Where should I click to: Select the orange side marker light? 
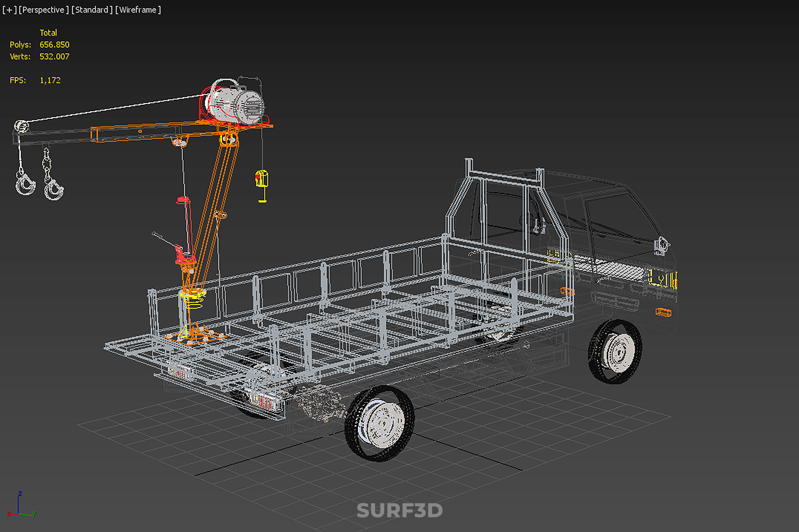coord(663,312)
